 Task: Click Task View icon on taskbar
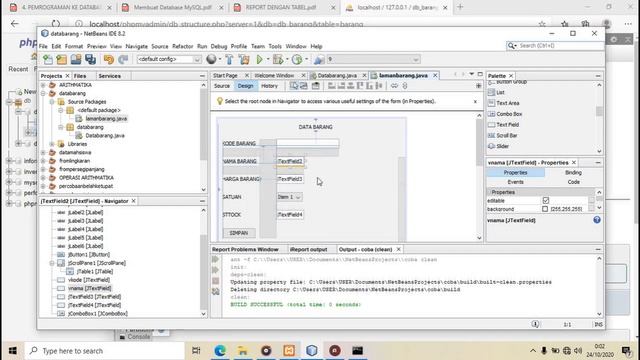[x=196, y=351]
